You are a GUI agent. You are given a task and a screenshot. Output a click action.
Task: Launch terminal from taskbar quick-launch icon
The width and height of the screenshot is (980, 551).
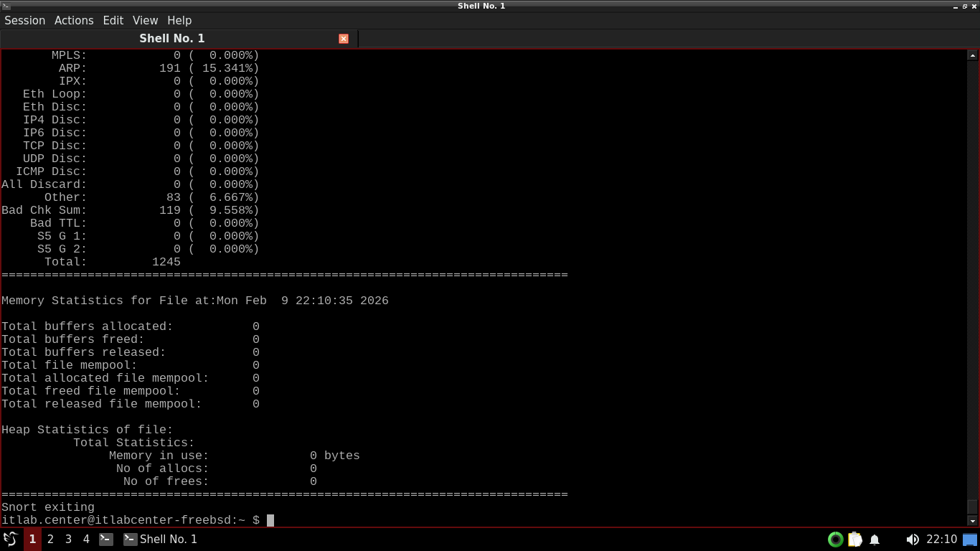tap(106, 539)
